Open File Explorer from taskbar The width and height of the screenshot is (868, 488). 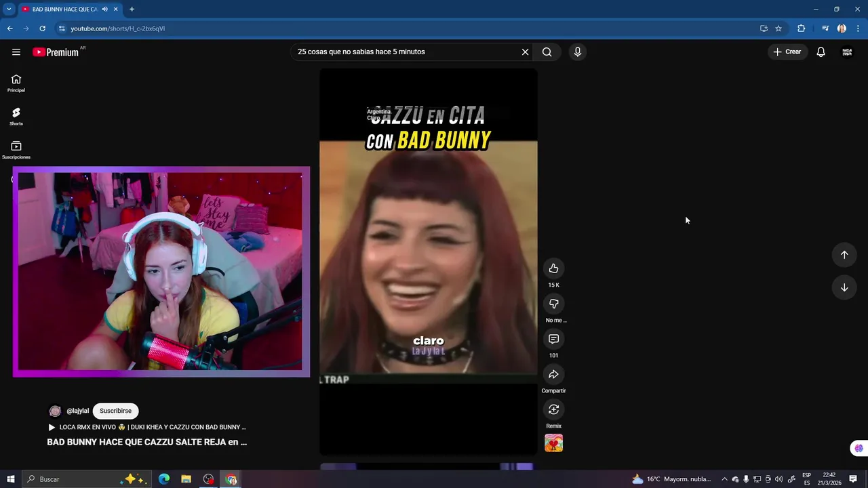click(186, 479)
